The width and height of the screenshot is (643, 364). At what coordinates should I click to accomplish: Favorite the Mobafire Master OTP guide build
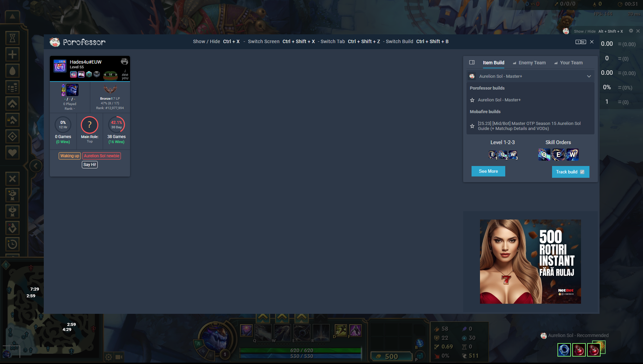(x=472, y=126)
